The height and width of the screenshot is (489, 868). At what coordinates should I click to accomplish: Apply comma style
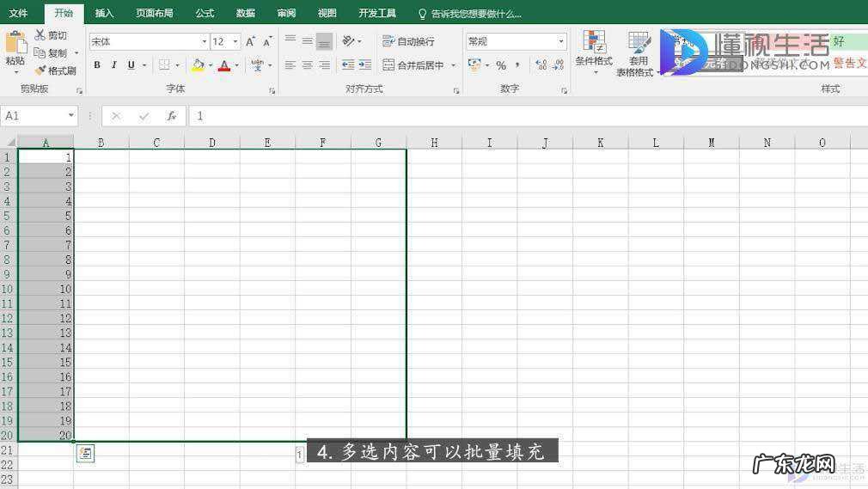point(517,64)
